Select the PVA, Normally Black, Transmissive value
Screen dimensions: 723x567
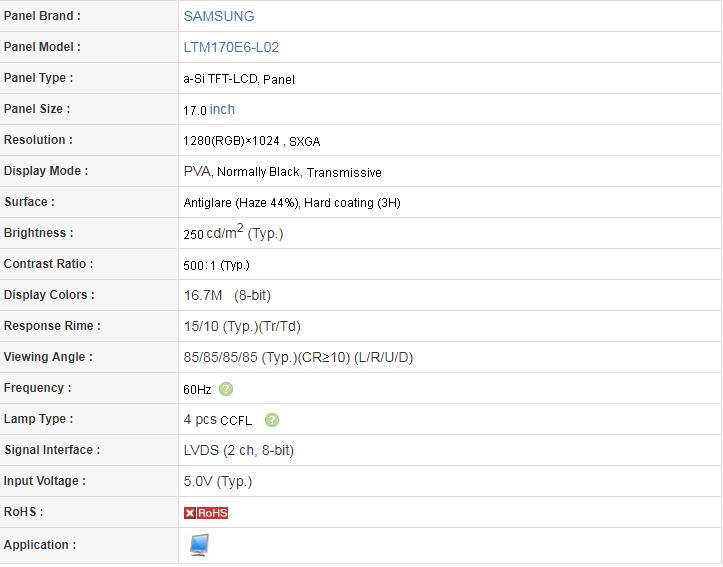[x=283, y=172]
